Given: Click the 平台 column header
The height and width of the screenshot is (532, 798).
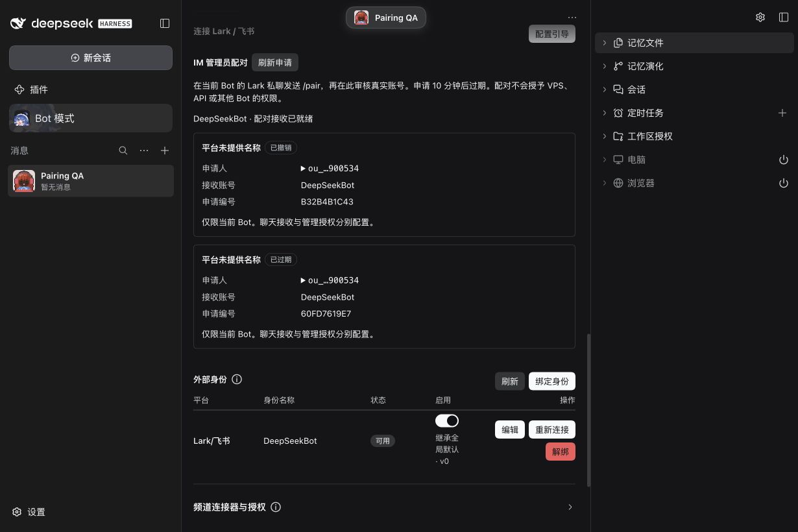Looking at the screenshot, I should 201,400.
